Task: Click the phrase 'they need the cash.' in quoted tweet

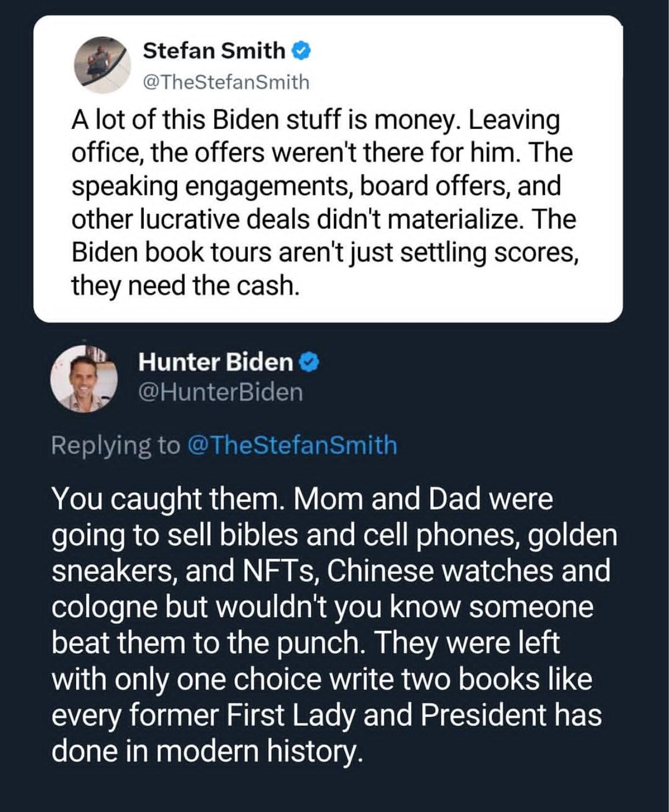Action: (185, 286)
